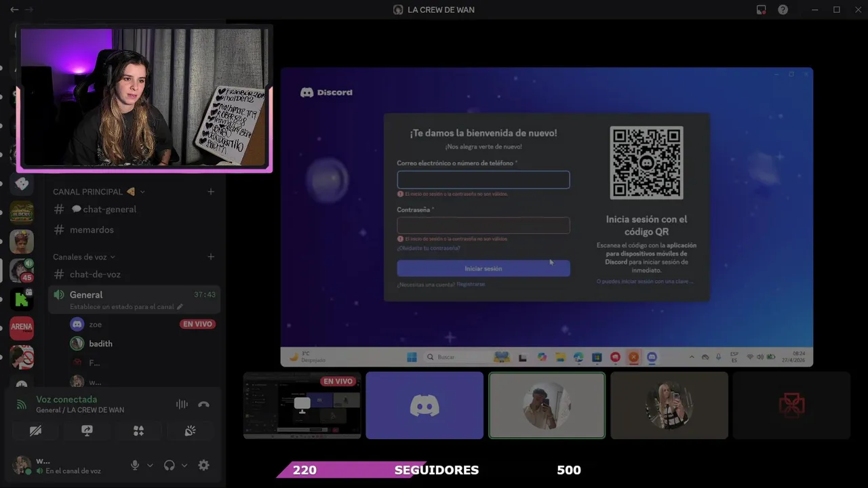Open the dice server icon
868x488 pixels.
tap(22, 183)
